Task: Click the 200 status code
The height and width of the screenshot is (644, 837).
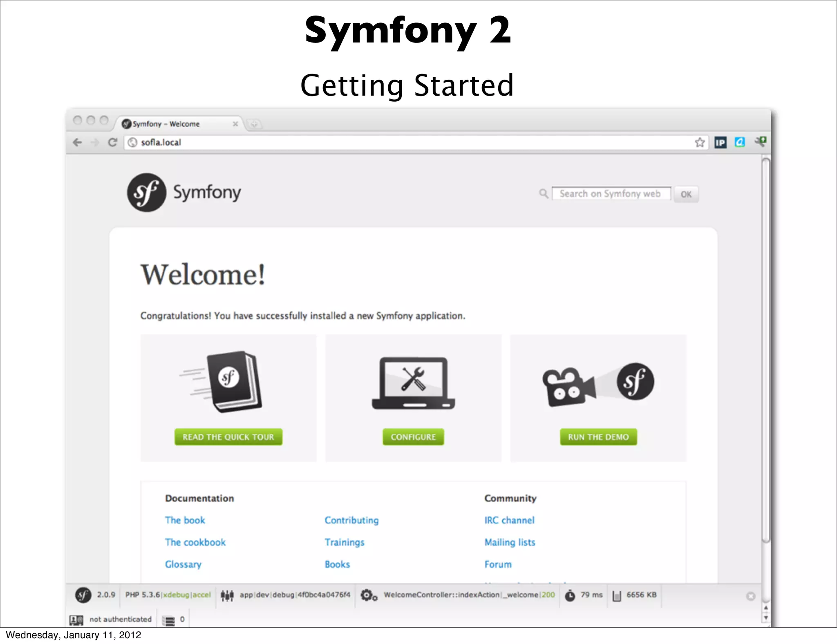Action: tap(548, 595)
